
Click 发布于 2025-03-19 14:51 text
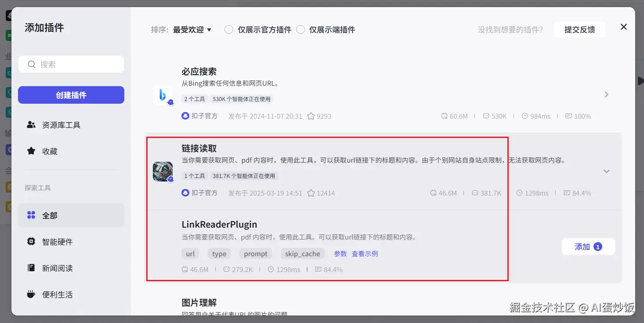coord(265,193)
